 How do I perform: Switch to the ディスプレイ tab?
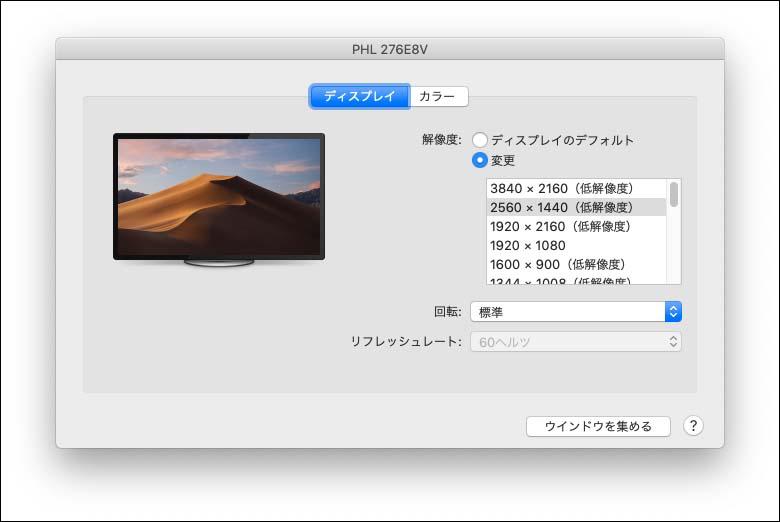pos(360,96)
